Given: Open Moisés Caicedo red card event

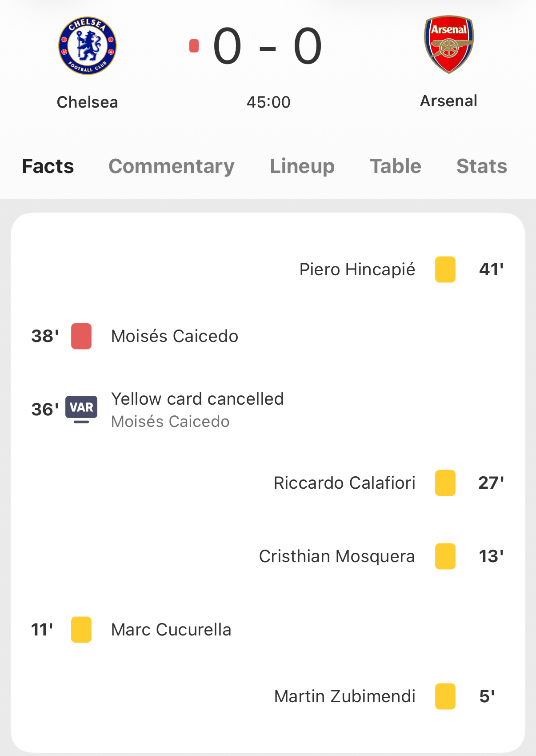Looking at the screenshot, I should pos(175,336).
